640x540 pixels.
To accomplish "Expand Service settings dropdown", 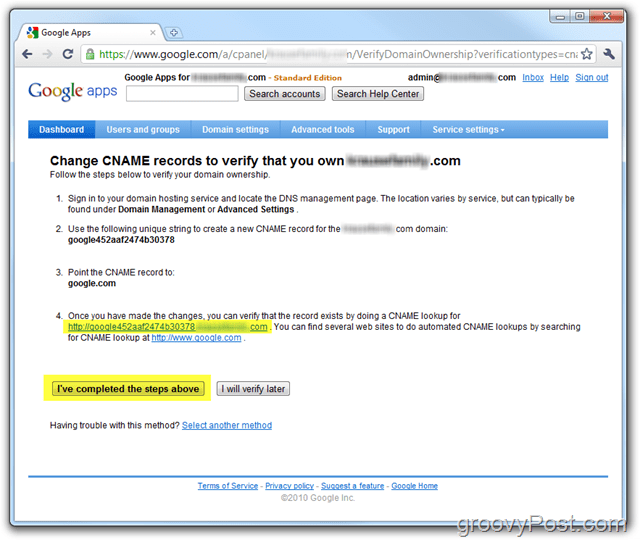I will point(469,129).
